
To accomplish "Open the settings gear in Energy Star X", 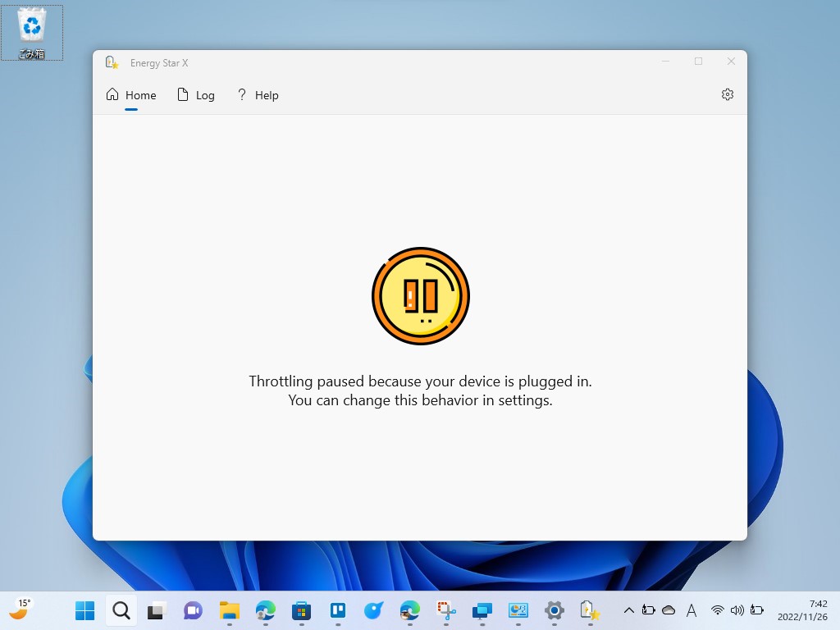I will 727,95.
